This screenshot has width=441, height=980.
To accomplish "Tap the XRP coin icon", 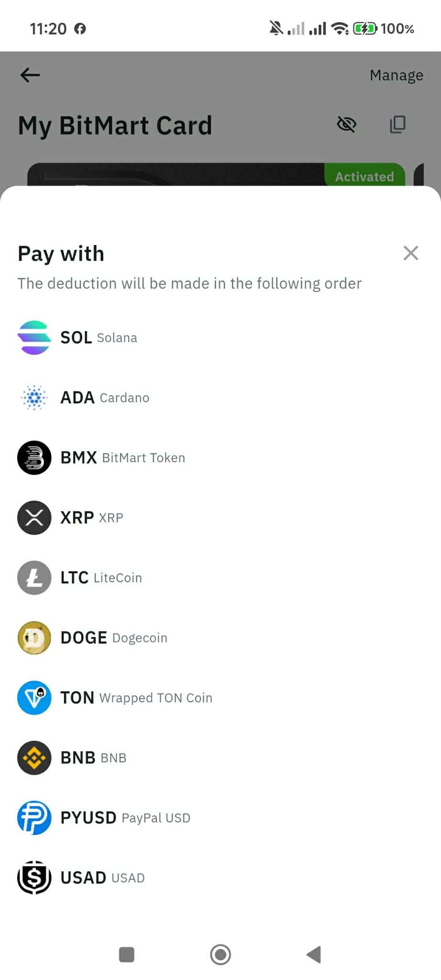I will (x=34, y=518).
